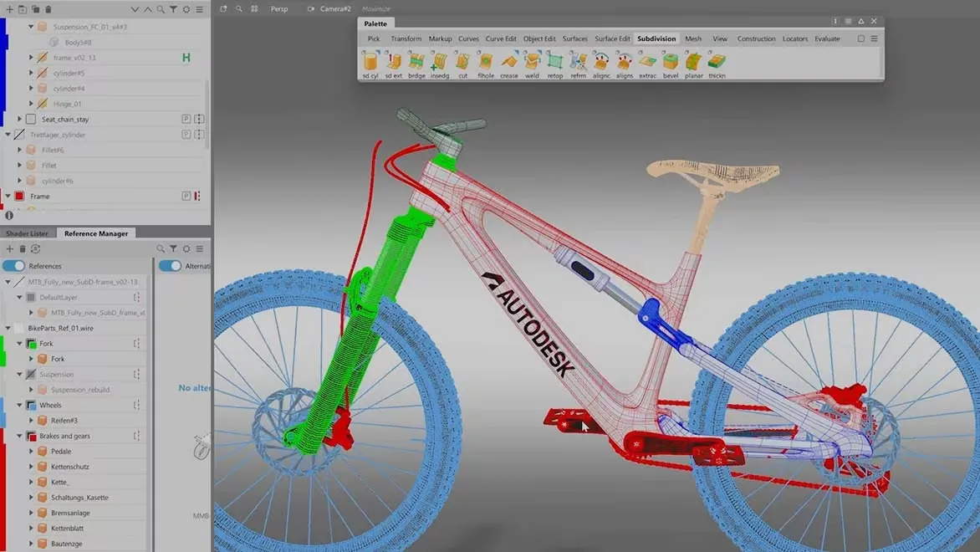Toggle the Alternatives switch

(x=171, y=266)
